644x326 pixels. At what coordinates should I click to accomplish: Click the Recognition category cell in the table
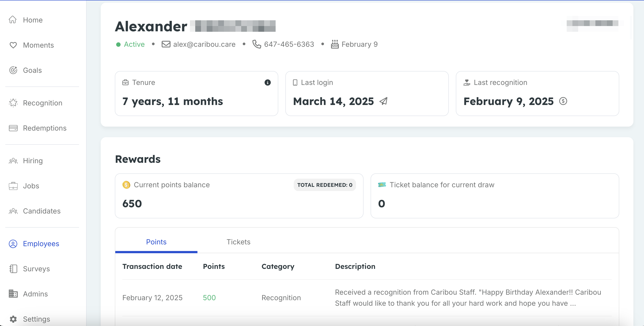281,298
